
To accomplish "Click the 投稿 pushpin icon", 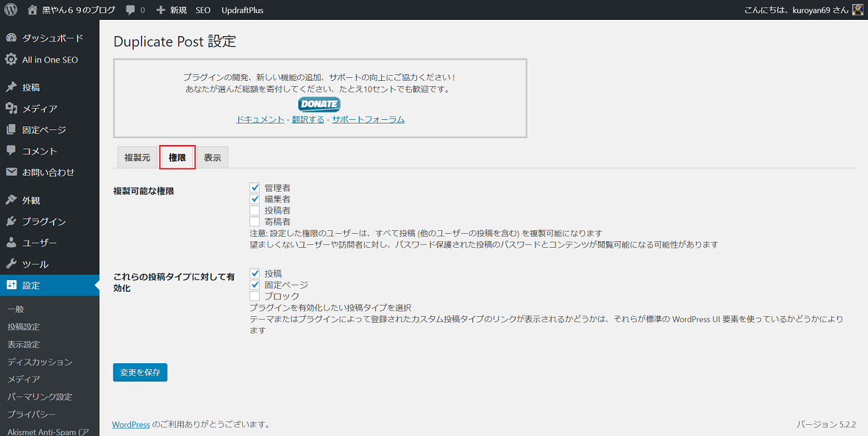I will pos(11,87).
